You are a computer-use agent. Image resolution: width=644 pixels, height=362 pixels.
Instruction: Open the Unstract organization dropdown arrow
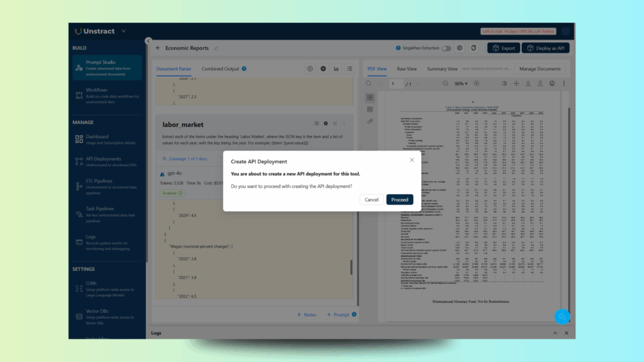pos(123,31)
